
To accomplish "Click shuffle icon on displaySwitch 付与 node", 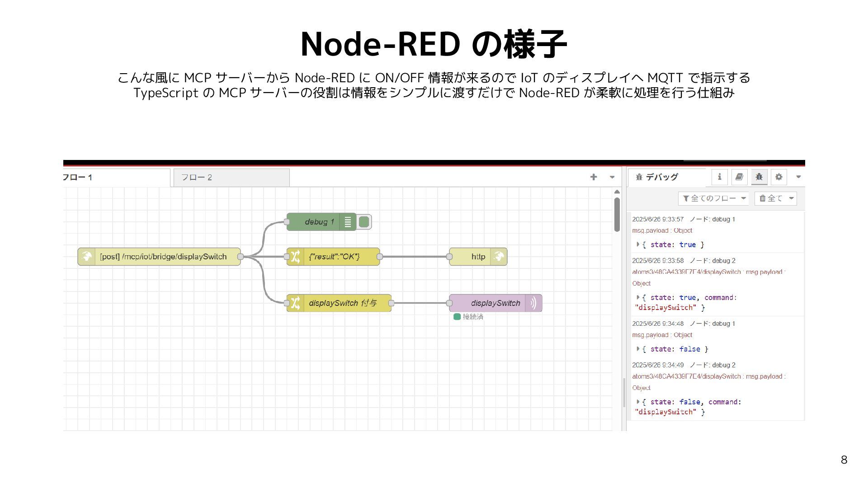I will [x=295, y=303].
